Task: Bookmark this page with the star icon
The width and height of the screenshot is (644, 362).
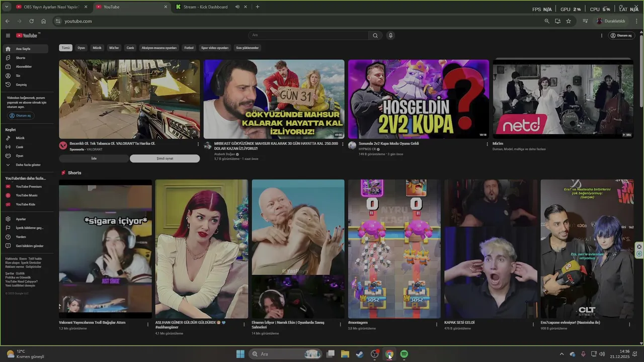Action: coord(569,21)
